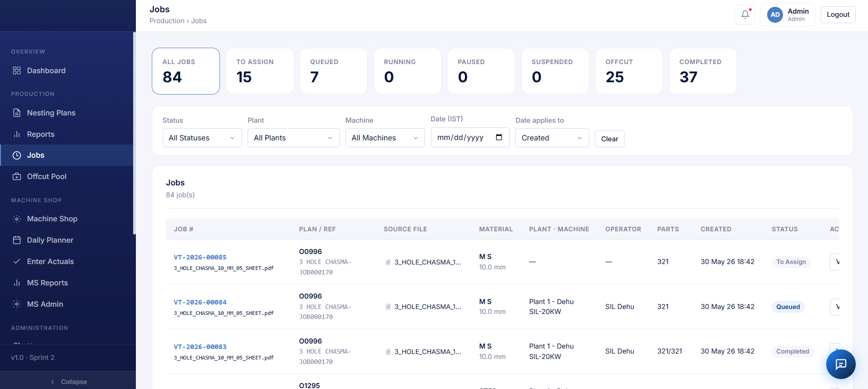Viewport: 868px width, 389px height.
Task: Click the Offcut Pool briefcase icon
Action: [x=17, y=176]
